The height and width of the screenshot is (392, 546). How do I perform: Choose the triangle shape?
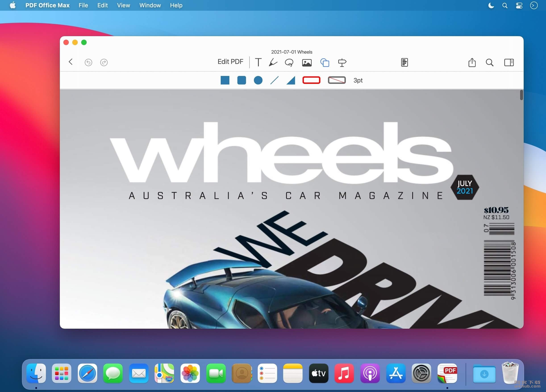(291, 80)
